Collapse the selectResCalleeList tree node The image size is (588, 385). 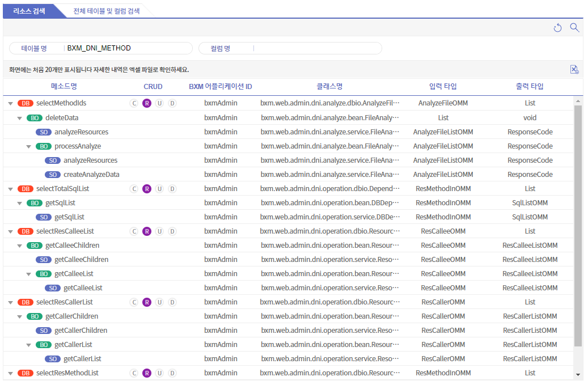point(11,232)
